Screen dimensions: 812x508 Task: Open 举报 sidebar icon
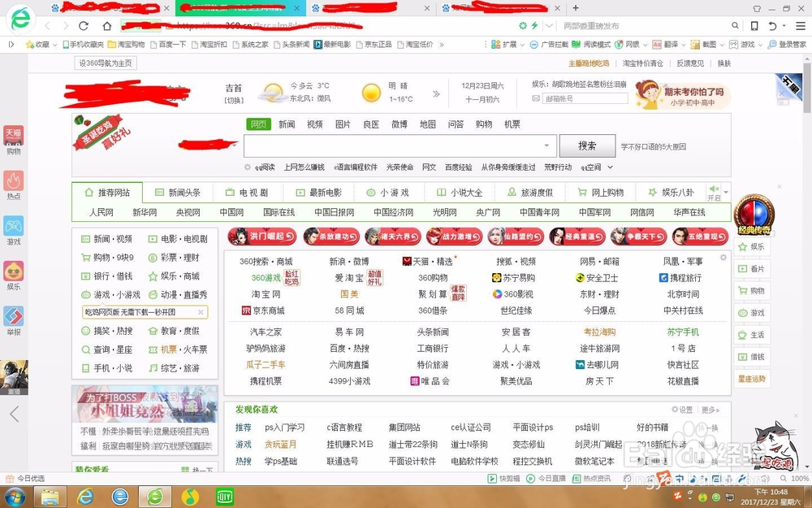[x=14, y=321]
